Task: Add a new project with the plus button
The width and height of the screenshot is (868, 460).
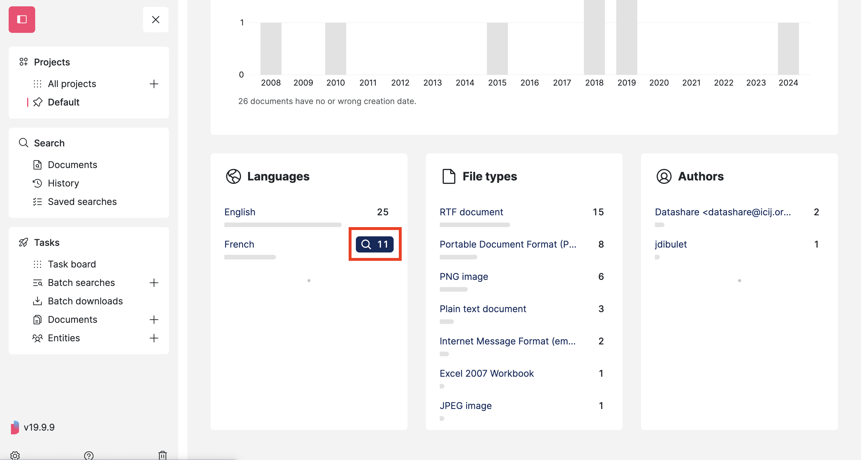Action: (154, 84)
